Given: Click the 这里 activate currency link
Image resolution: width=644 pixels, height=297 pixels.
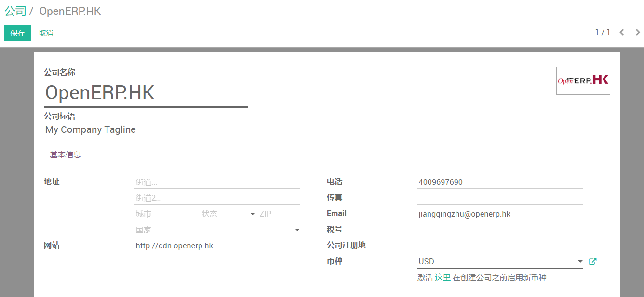Looking at the screenshot, I should tap(443, 277).
